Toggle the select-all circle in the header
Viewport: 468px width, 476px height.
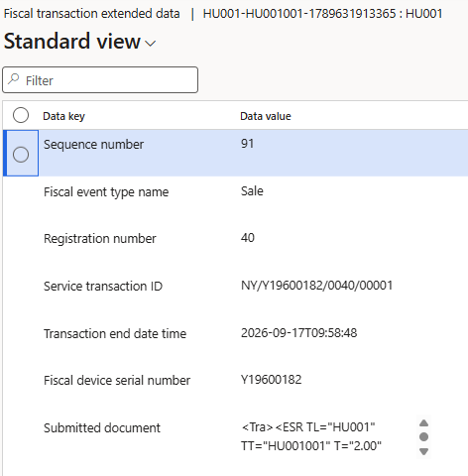[x=21, y=115]
